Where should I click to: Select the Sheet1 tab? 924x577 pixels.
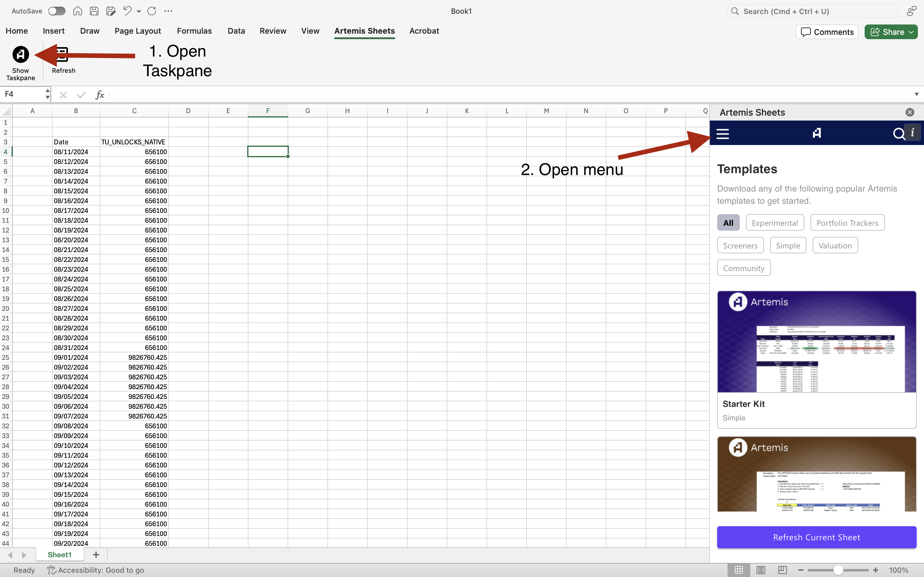60,554
